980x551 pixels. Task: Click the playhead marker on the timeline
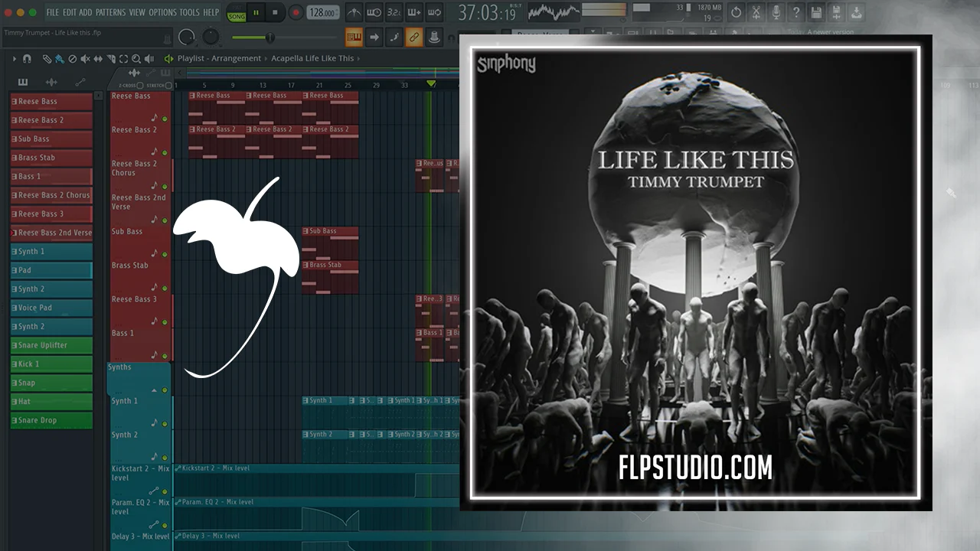[431, 83]
